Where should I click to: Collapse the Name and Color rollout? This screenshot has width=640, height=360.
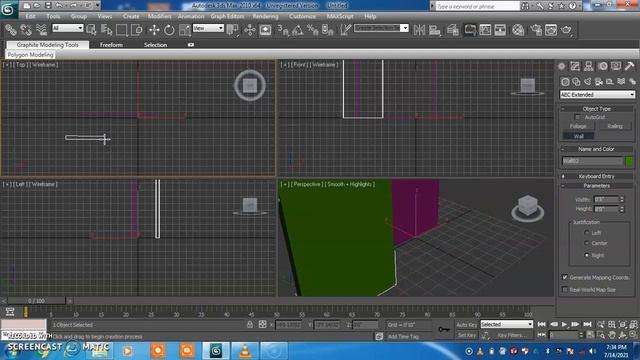click(596, 149)
